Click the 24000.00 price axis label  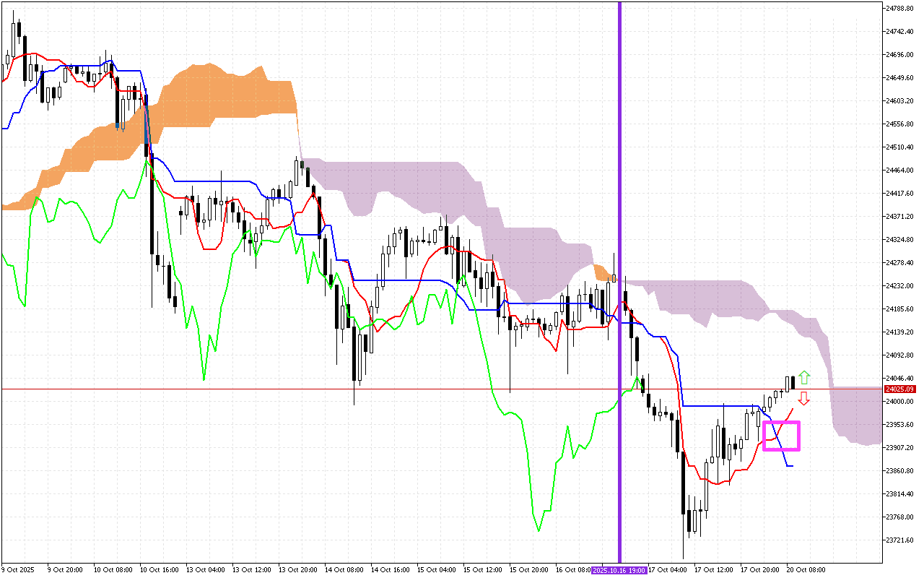tap(899, 402)
